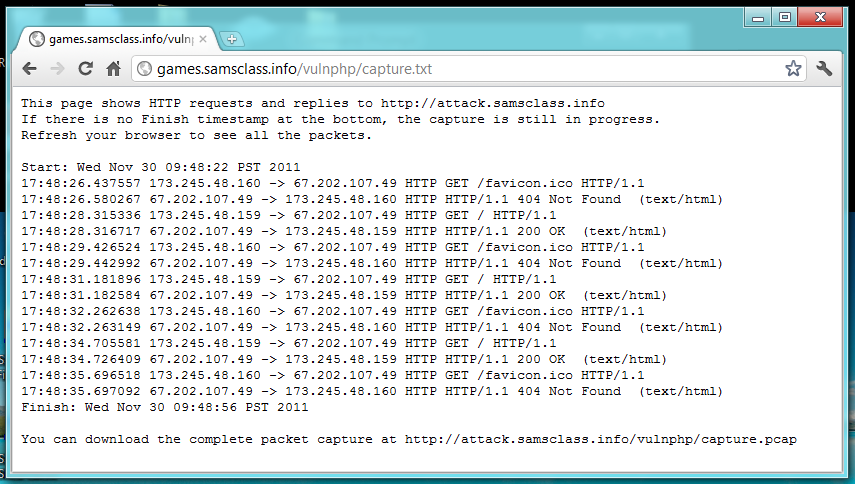Screen dimensions: 855x484
Task: Bookmark this page with the star icon
Action: [x=793, y=69]
